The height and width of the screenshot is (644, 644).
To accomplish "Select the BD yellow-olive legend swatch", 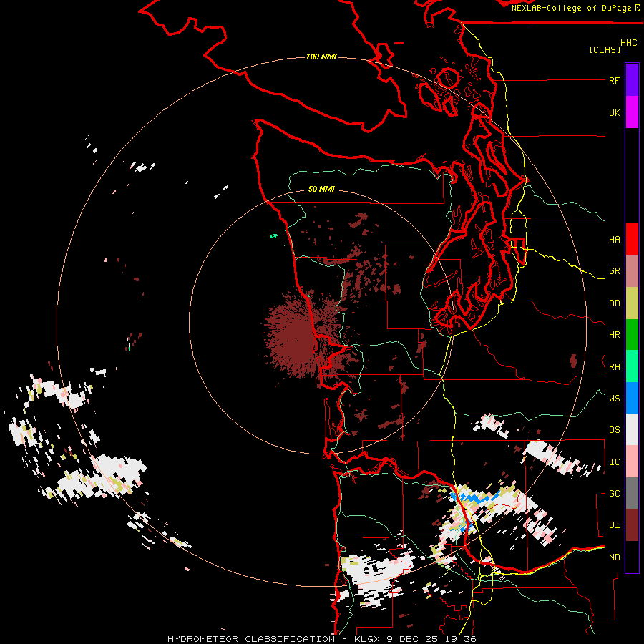I will [632, 303].
